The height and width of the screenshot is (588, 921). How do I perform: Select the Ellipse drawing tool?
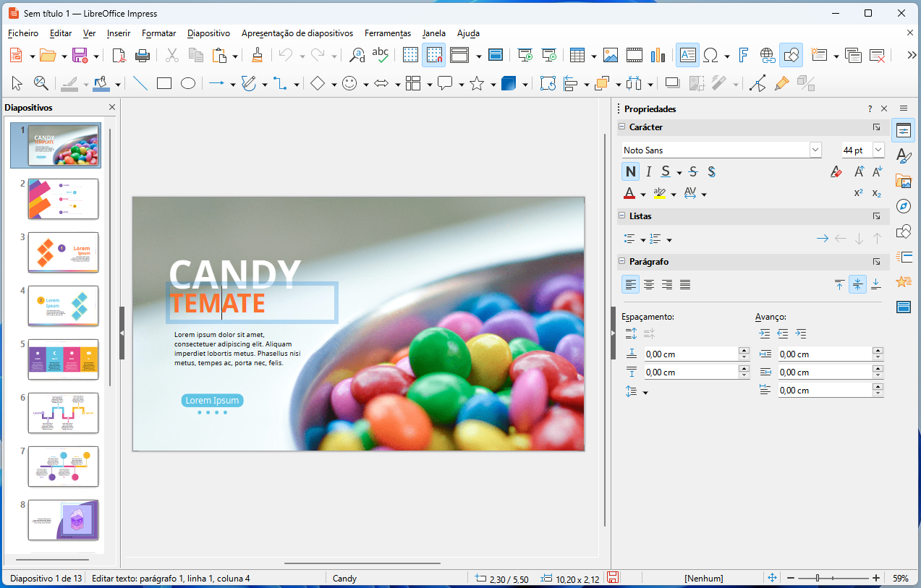(188, 84)
